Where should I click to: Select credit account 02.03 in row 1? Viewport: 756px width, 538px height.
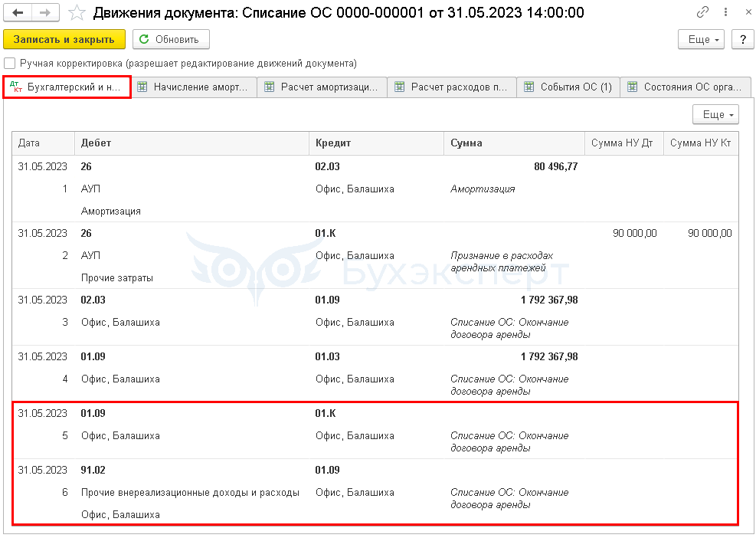[x=327, y=167]
